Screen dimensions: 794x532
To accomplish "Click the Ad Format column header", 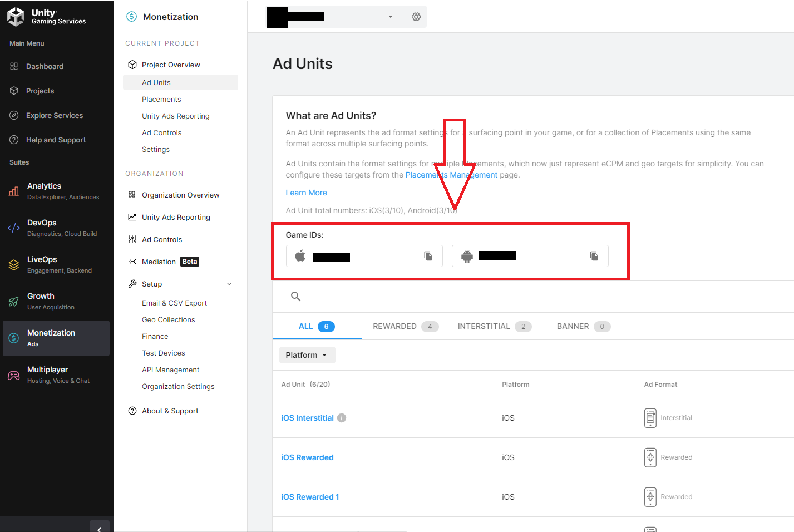I will point(660,385).
